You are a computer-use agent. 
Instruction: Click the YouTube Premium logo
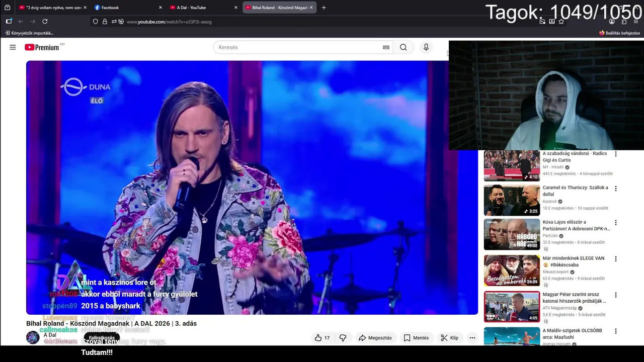pyautogui.click(x=42, y=47)
